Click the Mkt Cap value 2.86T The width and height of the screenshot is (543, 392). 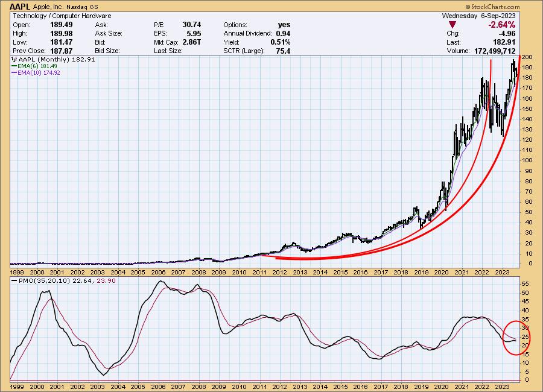[x=191, y=42]
